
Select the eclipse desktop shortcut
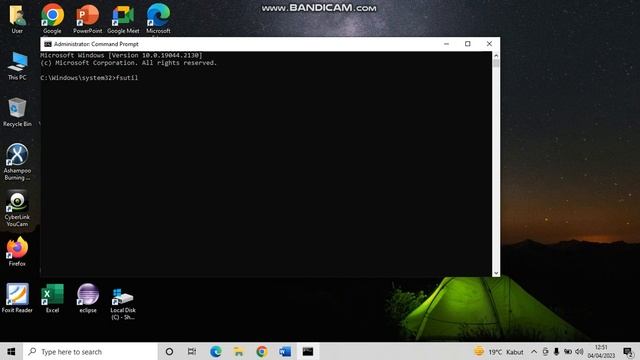tap(88, 298)
